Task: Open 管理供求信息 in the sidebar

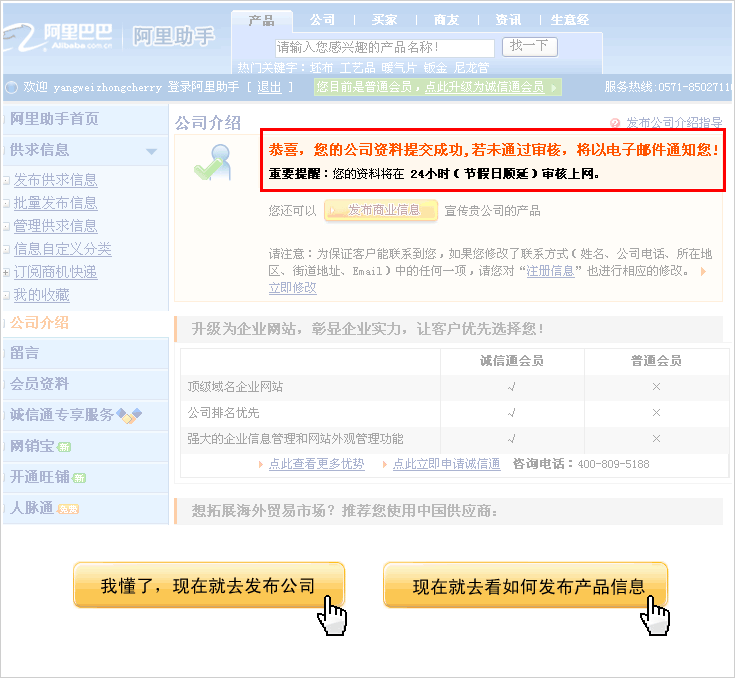Action: pyautogui.click(x=55, y=226)
